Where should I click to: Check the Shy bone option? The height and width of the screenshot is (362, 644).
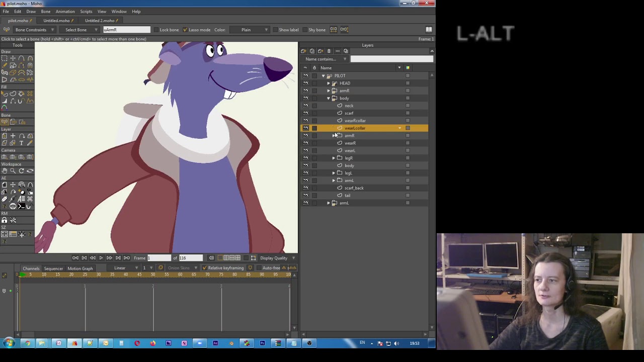305,30
